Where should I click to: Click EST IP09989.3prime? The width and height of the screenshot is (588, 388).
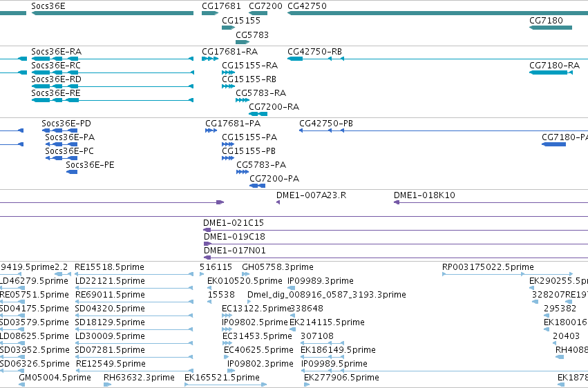[x=292, y=288]
